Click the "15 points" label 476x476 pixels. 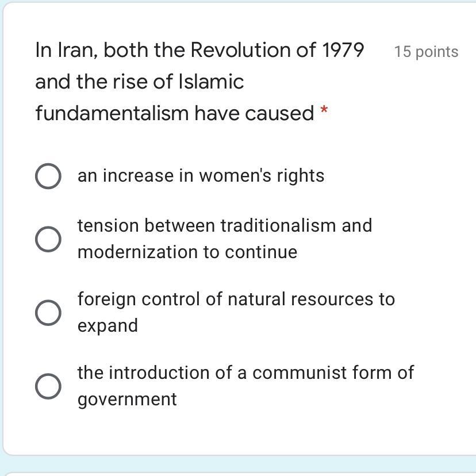tap(426, 52)
